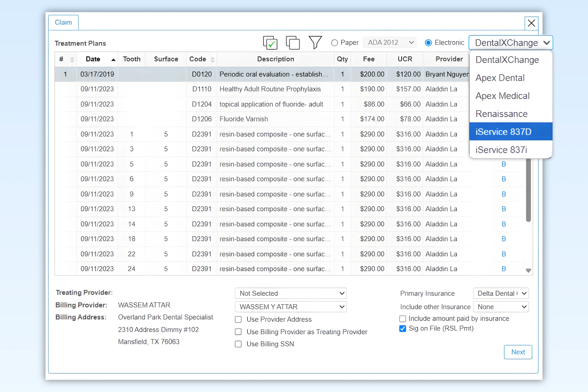This screenshot has width=588, height=392.
Task: Open the ADA 2012 form dropdown
Action: [390, 43]
